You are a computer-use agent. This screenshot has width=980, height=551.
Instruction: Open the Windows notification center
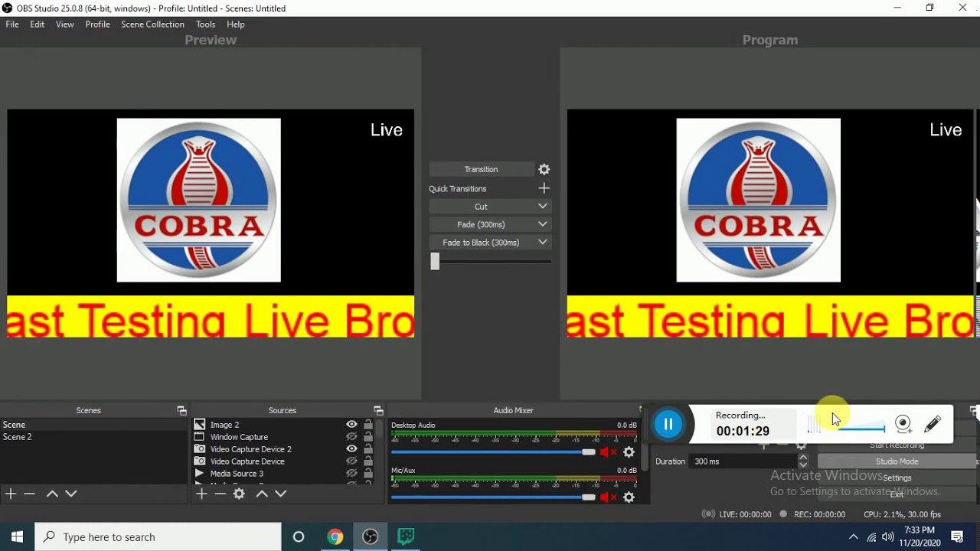pyautogui.click(x=957, y=536)
